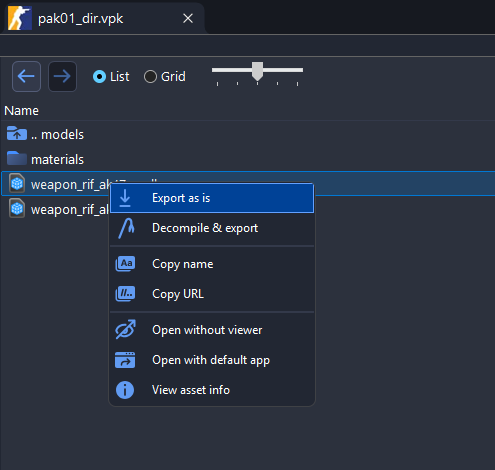Choose 'Decompile & export' menu entry
This screenshot has width=495, height=470.
pyautogui.click(x=212, y=228)
